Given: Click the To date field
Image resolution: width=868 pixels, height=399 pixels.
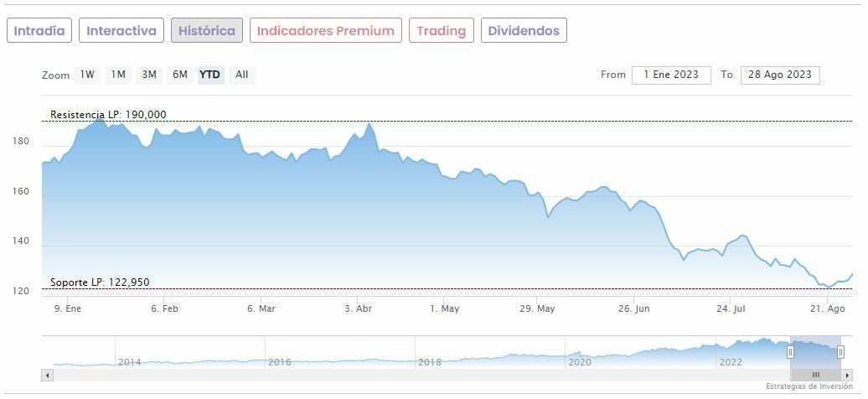Looking at the screenshot, I should coord(780,75).
